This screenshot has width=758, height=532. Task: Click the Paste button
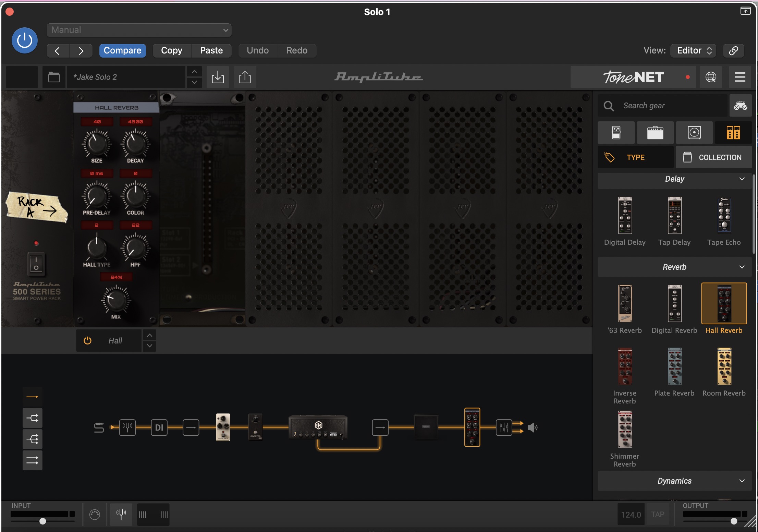click(211, 50)
